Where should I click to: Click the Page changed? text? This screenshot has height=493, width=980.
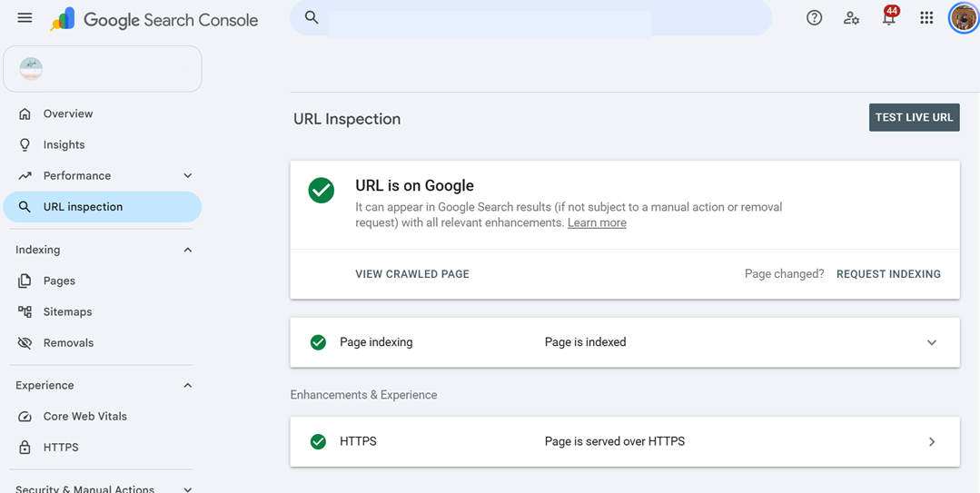tap(784, 274)
